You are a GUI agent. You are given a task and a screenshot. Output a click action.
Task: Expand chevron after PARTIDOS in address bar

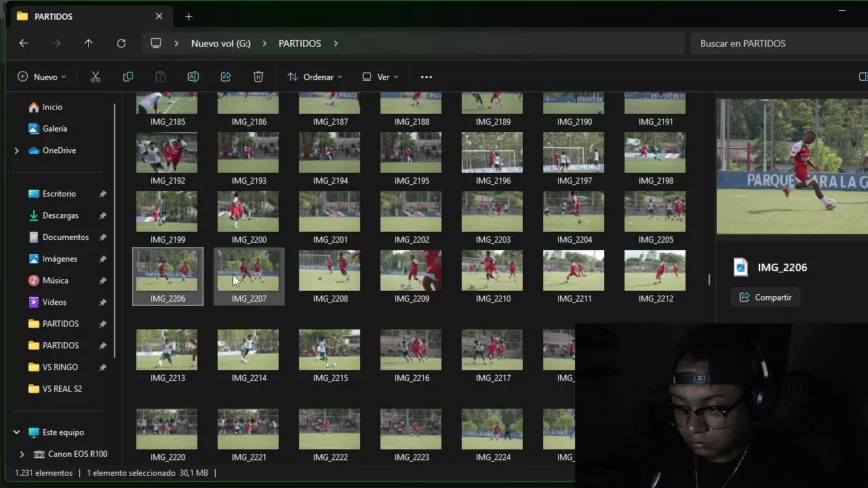336,43
